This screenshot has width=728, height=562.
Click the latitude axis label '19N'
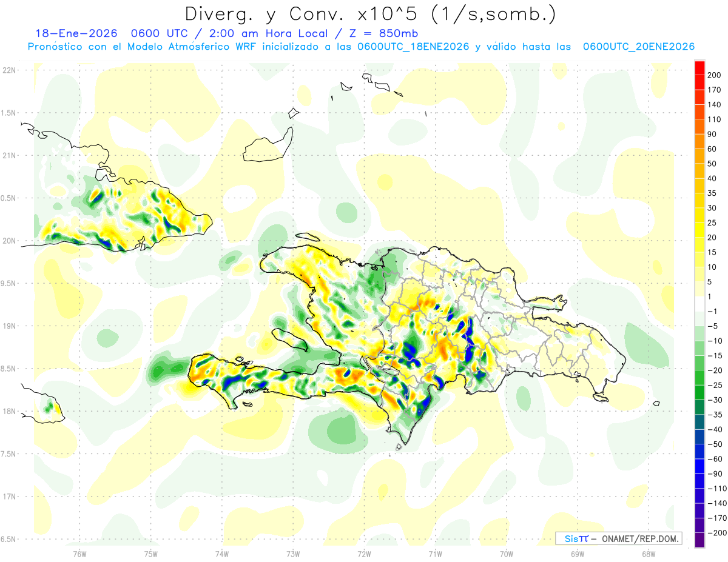point(8,326)
